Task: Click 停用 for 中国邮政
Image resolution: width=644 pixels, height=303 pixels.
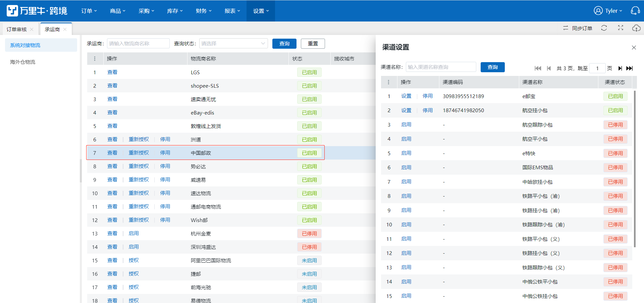Action: coord(165,153)
